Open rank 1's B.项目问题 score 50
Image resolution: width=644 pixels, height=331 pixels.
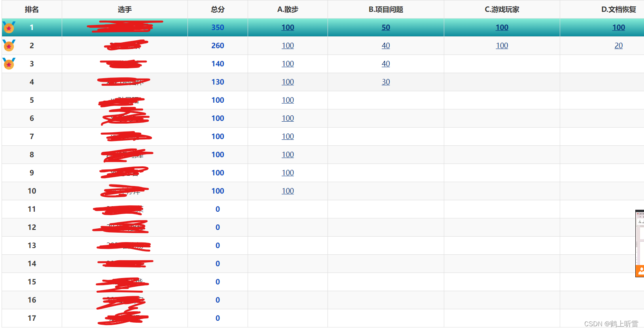[386, 27]
